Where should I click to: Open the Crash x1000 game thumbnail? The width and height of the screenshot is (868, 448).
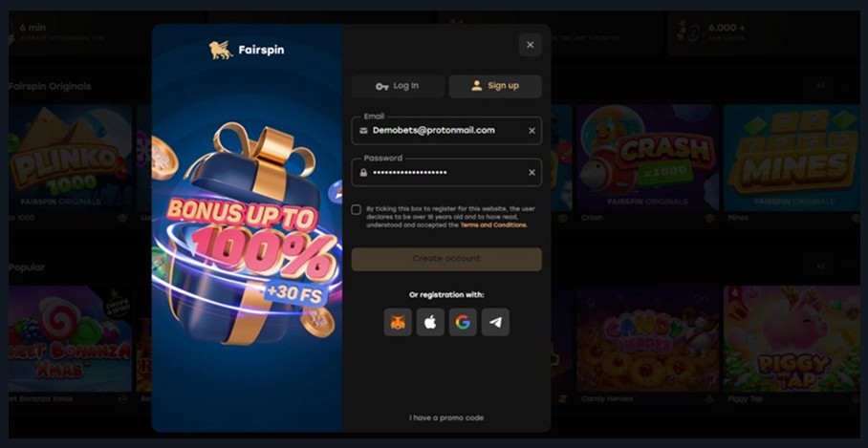[x=647, y=158]
